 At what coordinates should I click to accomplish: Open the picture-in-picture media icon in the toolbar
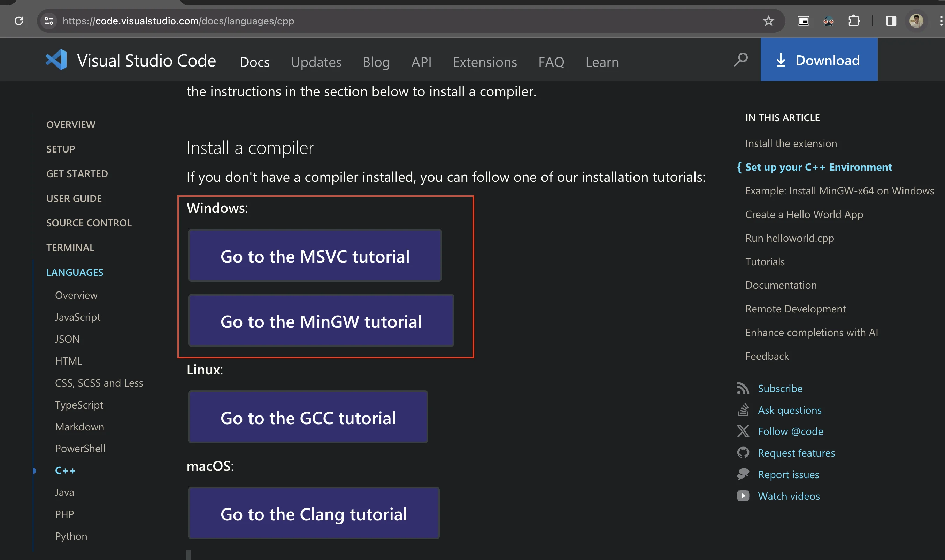coord(803,21)
